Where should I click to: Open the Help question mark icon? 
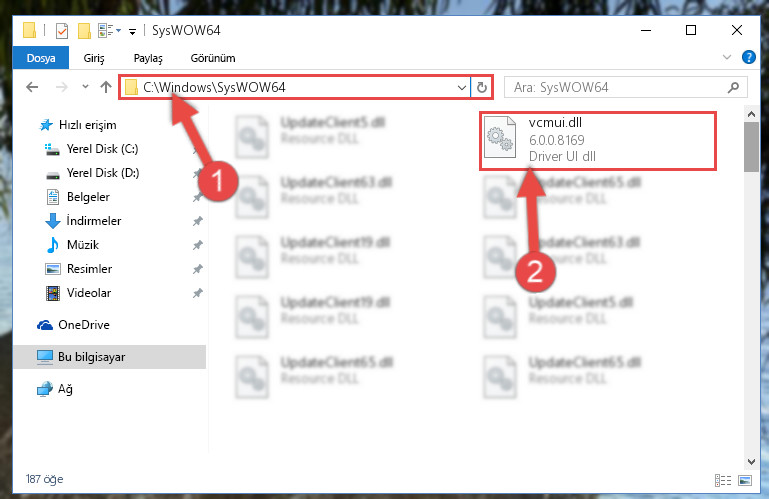pos(748,57)
